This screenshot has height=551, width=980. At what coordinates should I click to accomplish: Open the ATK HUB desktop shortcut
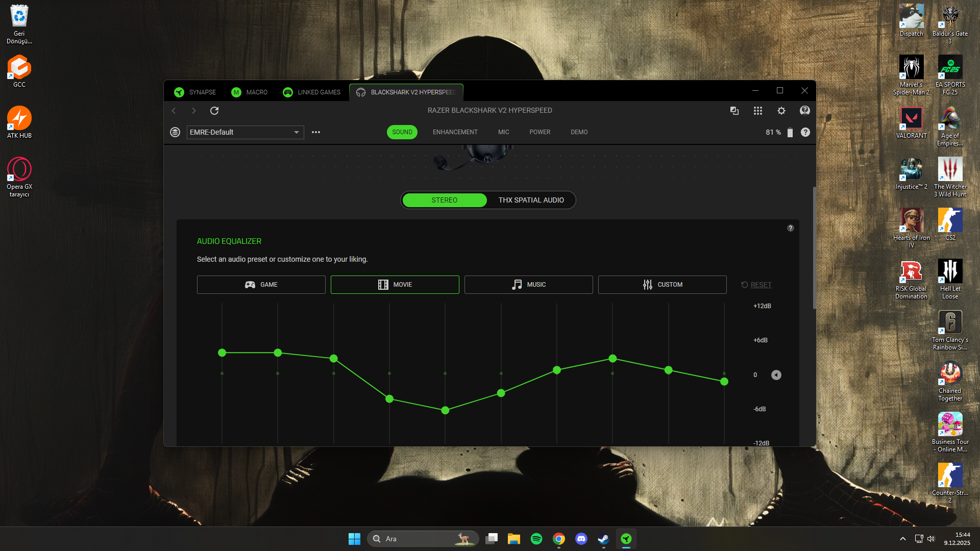[x=19, y=122]
